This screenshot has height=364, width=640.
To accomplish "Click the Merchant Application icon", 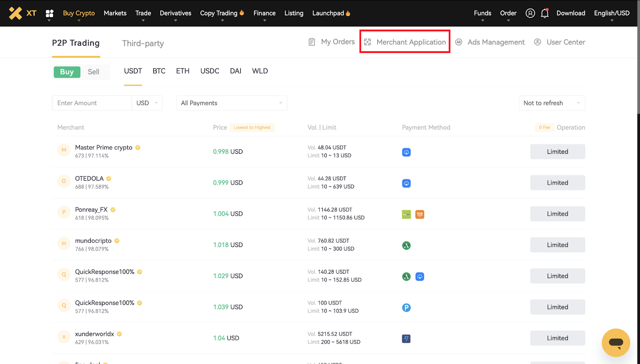I will click(x=368, y=42).
